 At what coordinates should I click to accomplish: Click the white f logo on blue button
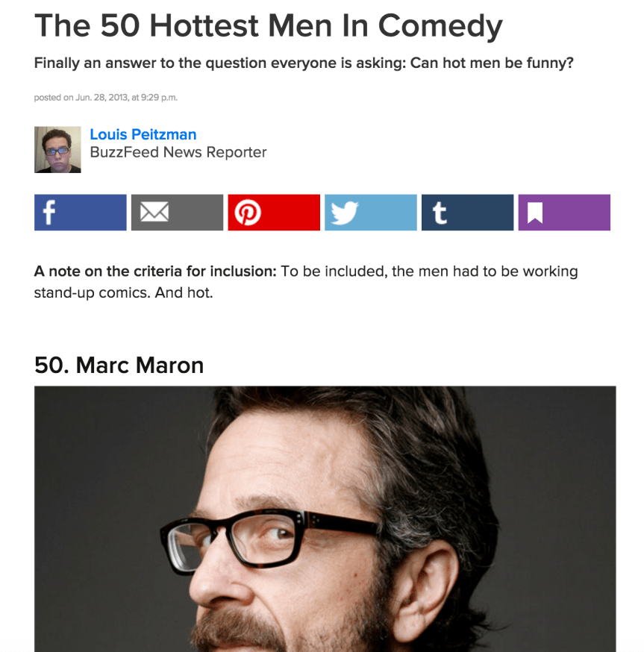coord(49,213)
